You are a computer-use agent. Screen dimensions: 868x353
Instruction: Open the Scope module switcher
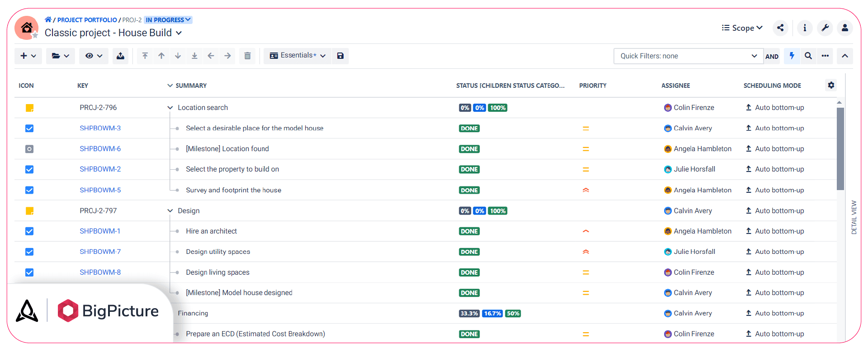742,28
